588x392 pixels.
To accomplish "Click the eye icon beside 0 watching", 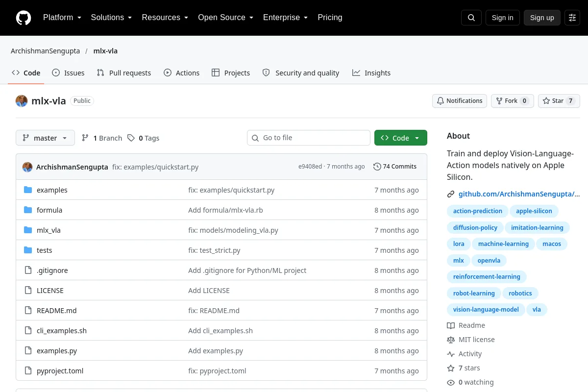I will click(451, 382).
